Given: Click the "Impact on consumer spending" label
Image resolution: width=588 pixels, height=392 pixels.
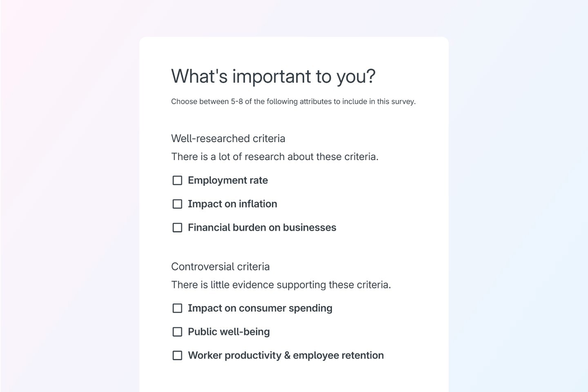Looking at the screenshot, I should coord(260,308).
